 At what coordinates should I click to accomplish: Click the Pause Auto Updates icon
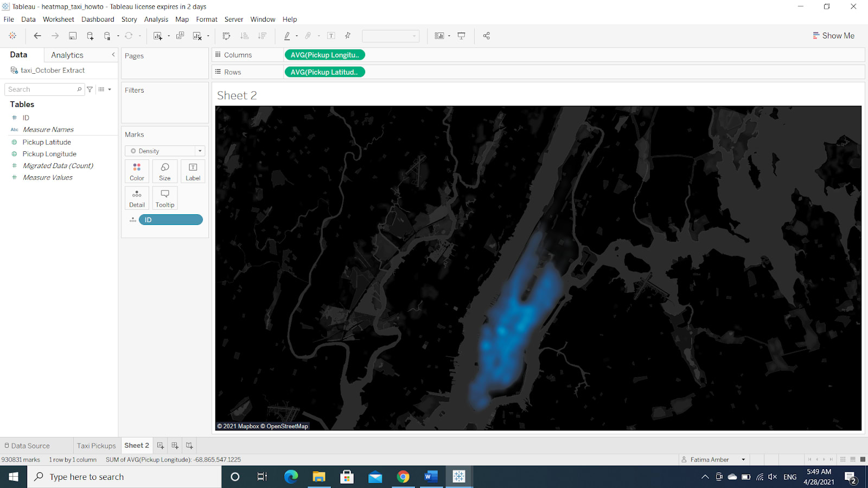[107, 36]
